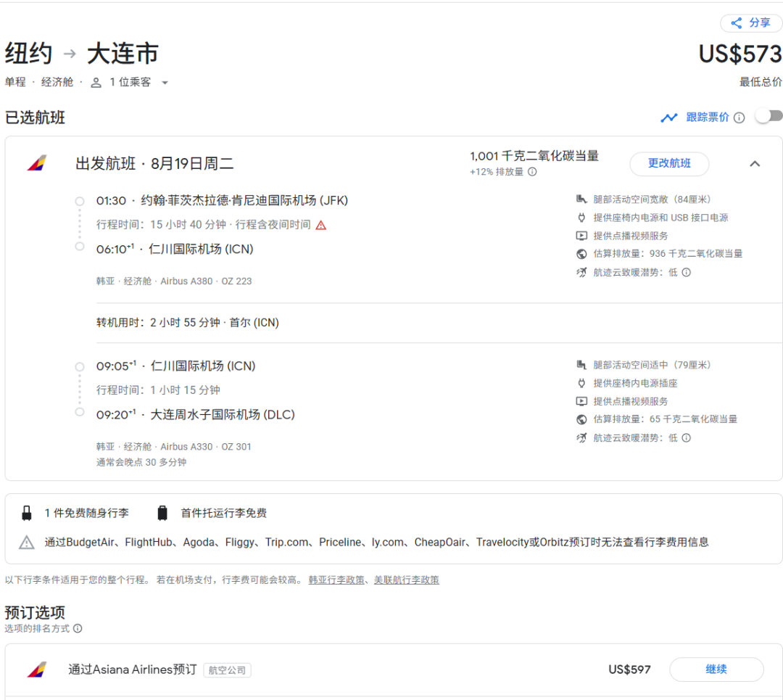The height and width of the screenshot is (700, 783).
Task: Click info icon next to +12% emissions
Action: [532, 172]
